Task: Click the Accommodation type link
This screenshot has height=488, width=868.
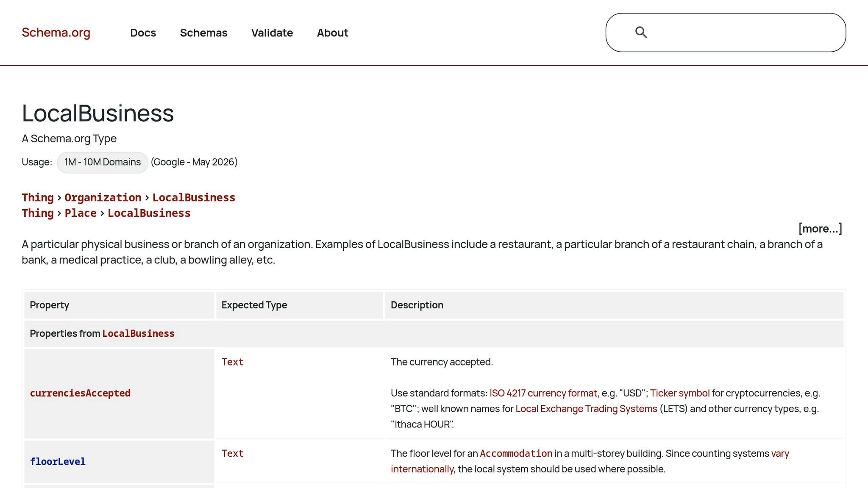Action: point(516,454)
